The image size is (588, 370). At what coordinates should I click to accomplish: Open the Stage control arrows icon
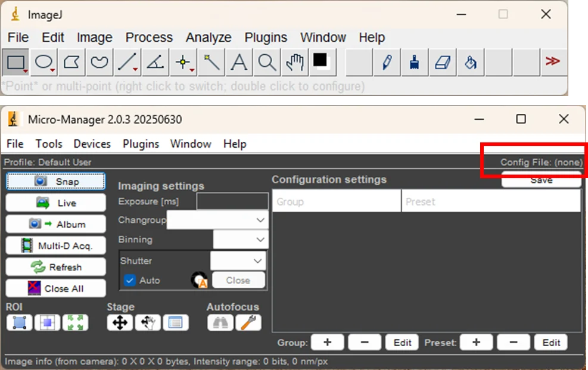tap(120, 322)
